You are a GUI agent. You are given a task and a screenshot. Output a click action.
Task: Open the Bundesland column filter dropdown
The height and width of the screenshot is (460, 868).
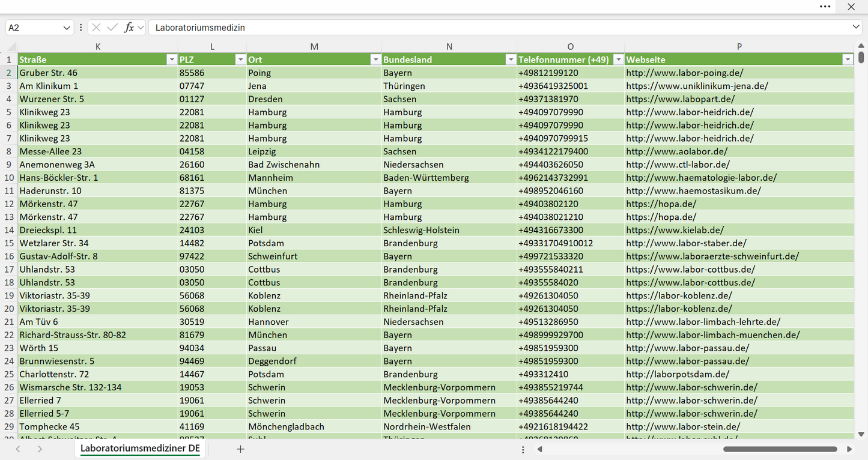(x=511, y=59)
